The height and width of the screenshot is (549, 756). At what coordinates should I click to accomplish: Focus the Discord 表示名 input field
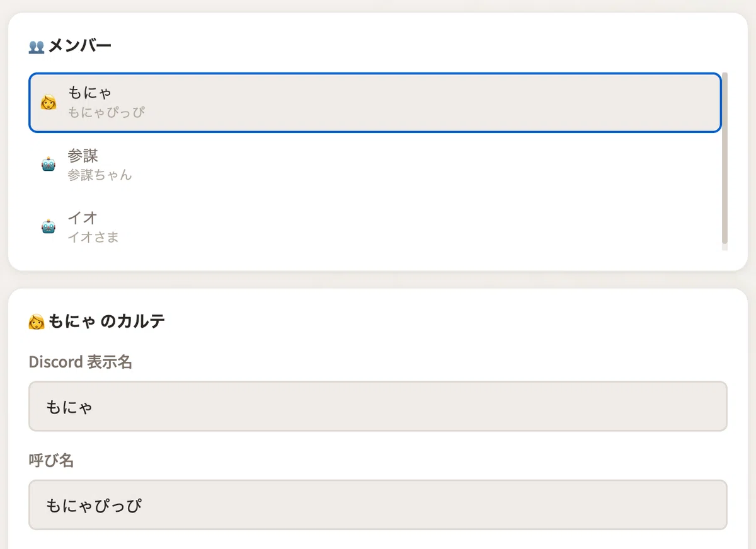coord(378,406)
